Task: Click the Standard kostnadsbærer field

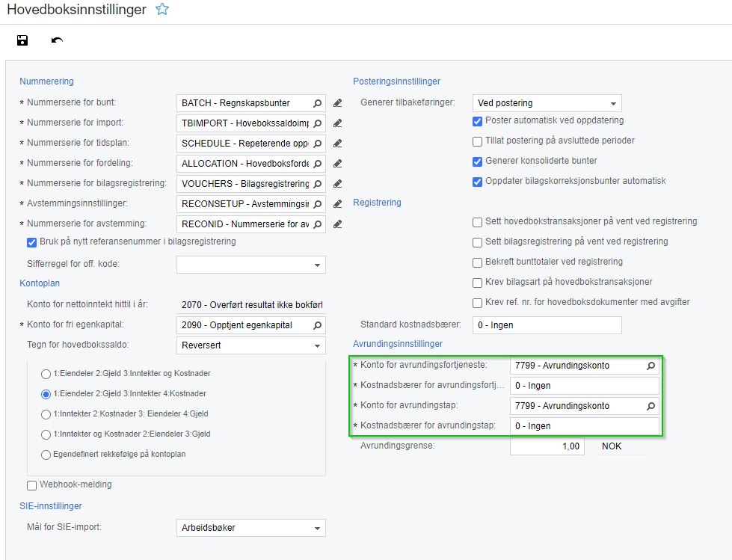Action: point(547,325)
